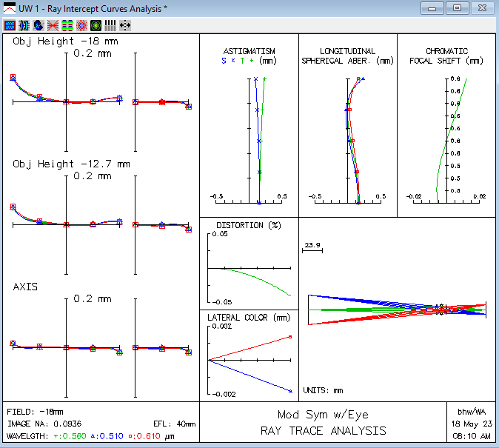Click the 'UNITS: mm' label

click(323, 390)
